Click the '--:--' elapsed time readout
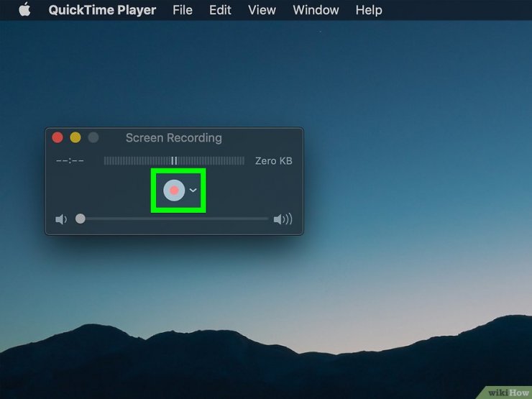 click(x=70, y=161)
